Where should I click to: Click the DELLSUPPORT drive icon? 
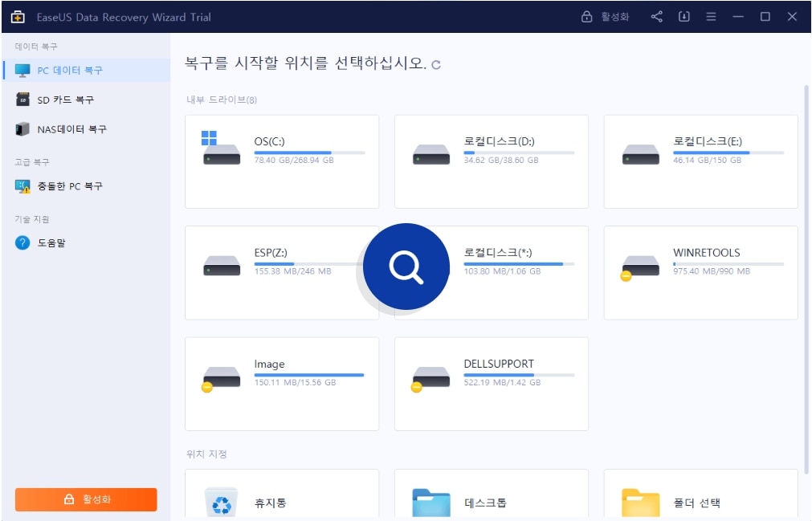pyautogui.click(x=430, y=379)
